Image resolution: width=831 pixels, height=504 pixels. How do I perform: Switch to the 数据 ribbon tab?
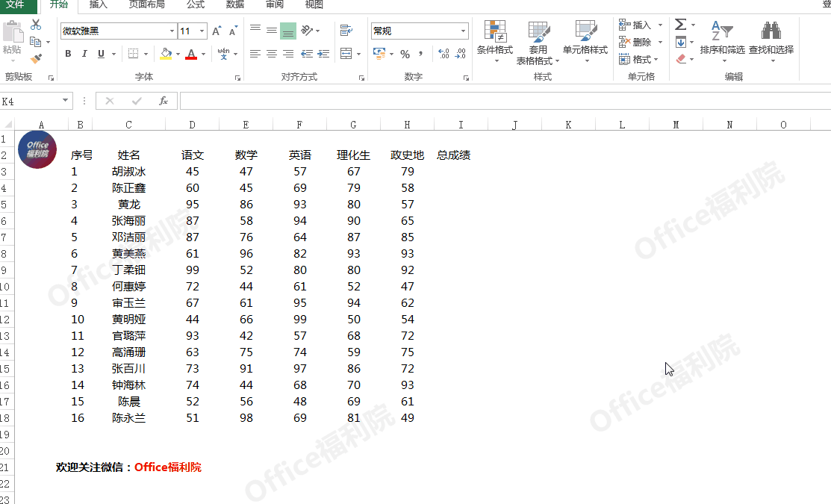coord(234,4)
